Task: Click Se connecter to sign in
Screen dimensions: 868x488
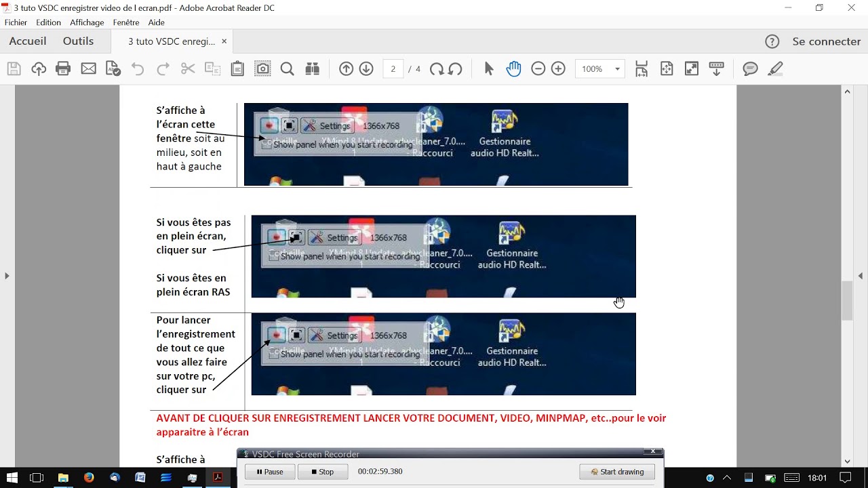Action: tap(827, 41)
